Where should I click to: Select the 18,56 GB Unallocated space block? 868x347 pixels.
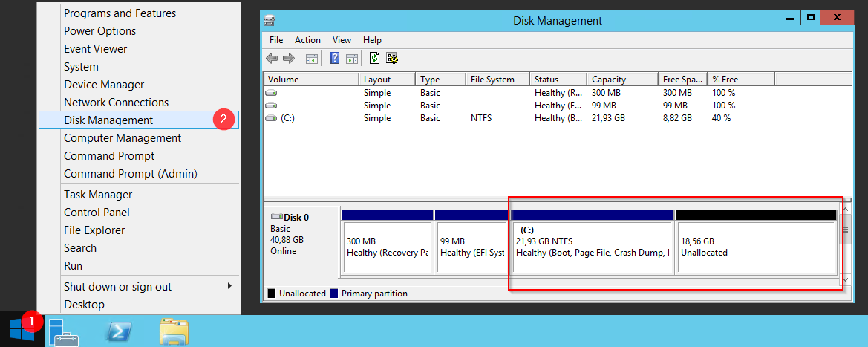[x=755, y=247]
